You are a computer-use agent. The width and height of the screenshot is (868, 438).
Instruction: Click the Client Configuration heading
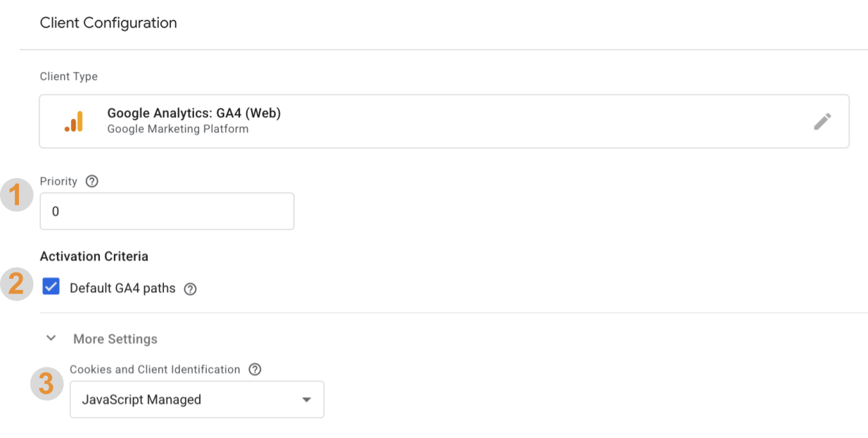coord(108,23)
